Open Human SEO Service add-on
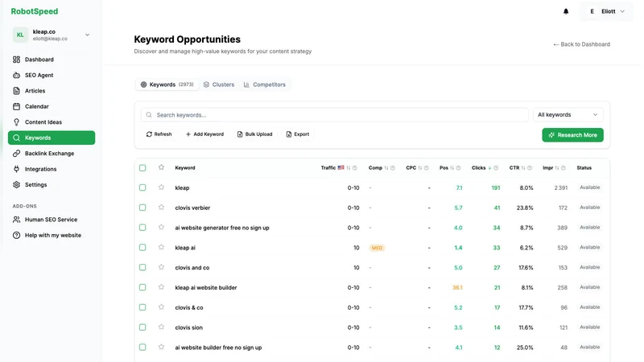Viewport: 644px width, 362px height. point(52,220)
